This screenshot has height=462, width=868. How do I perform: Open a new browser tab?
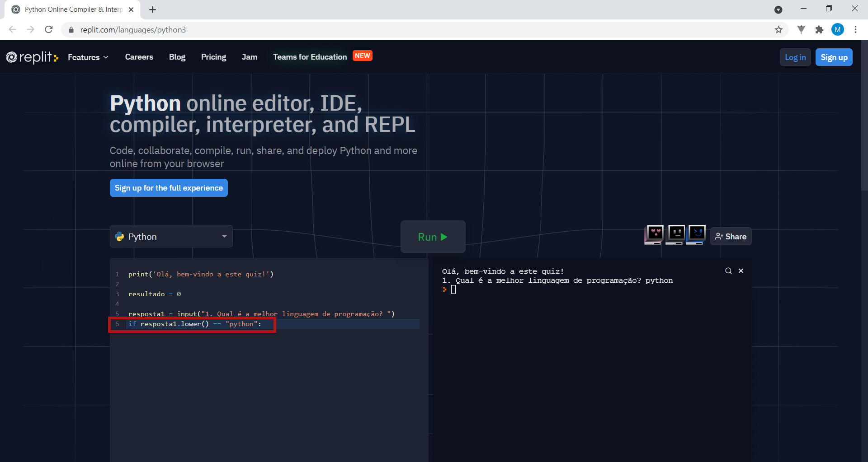(152, 9)
